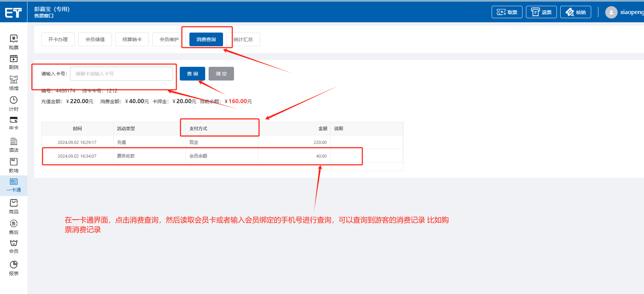Open the 年卡 annual card sidebar icon

coord(14,120)
